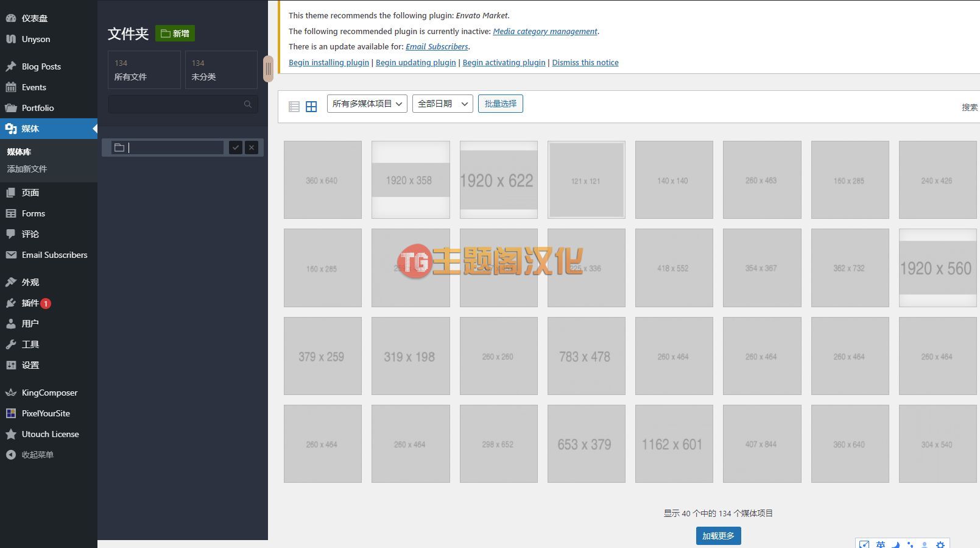Click the folder search magnifier icon
980x548 pixels.
[x=248, y=104]
